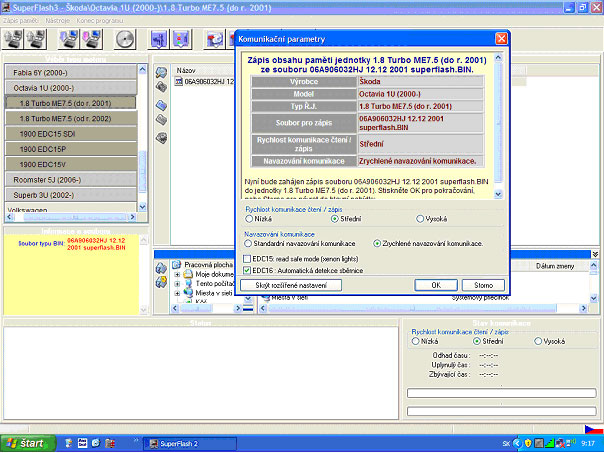Viewport: 604px width, 453px height.
Task: Click the CD disc icon in toolbar
Action: click(123, 39)
